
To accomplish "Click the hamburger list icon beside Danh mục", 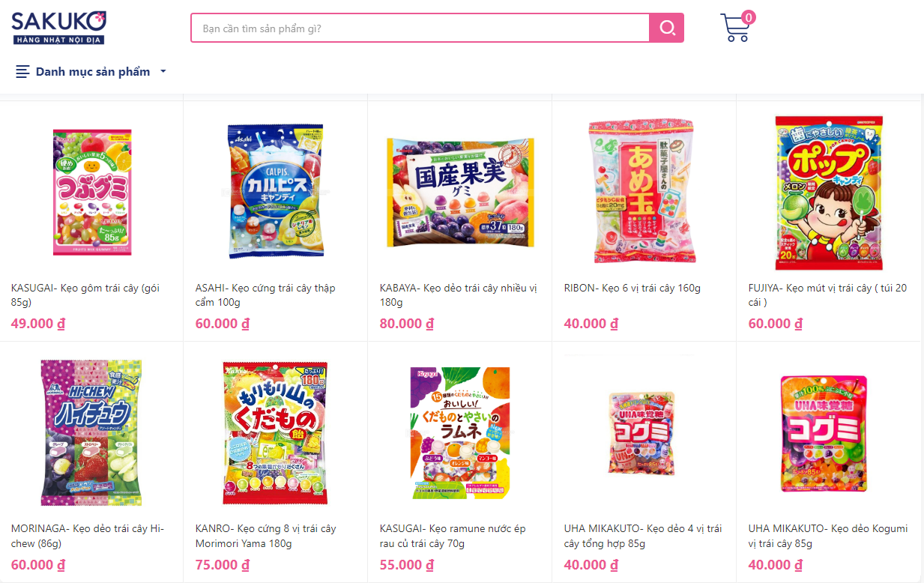I will 22,72.
